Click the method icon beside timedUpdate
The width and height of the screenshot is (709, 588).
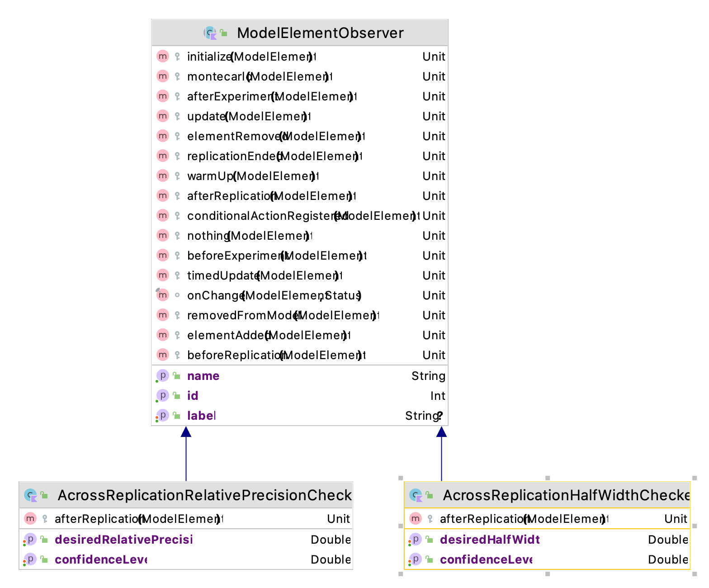point(163,275)
